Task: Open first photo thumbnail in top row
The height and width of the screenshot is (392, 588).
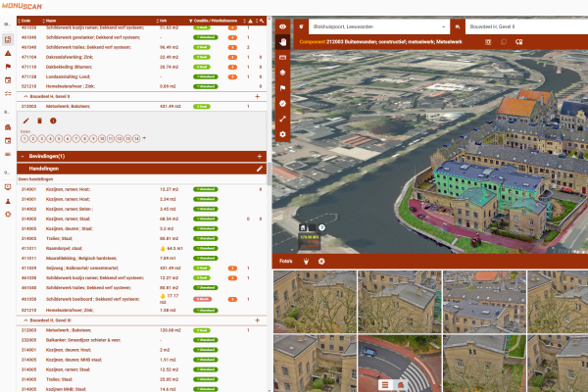Action: click(x=315, y=302)
